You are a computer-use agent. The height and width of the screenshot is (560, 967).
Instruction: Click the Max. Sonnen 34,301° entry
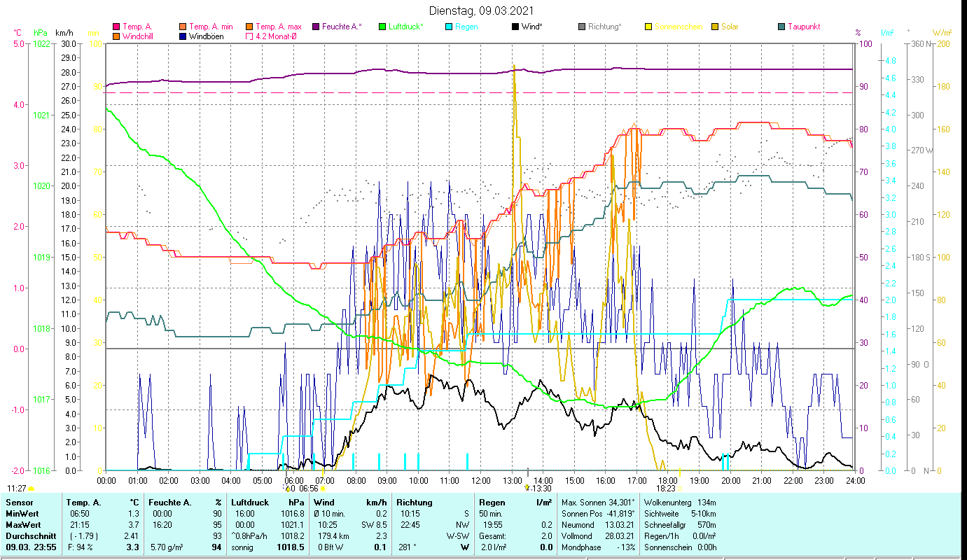click(598, 502)
